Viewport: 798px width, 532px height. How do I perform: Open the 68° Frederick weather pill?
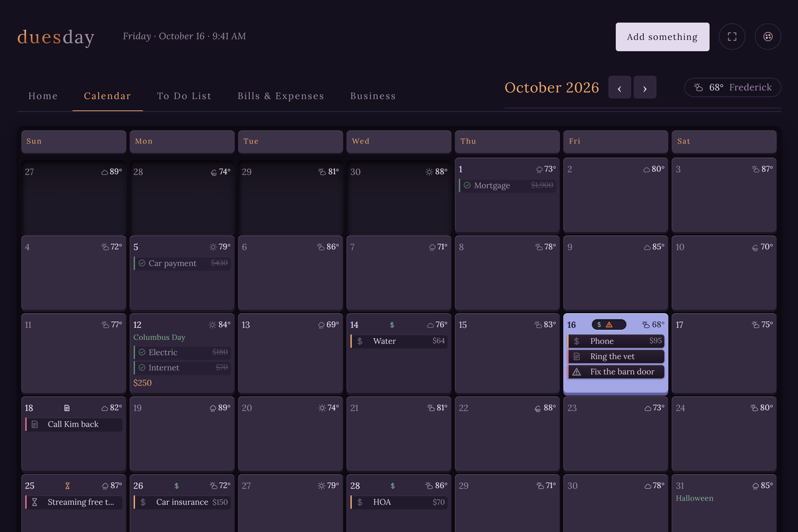pos(733,87)
